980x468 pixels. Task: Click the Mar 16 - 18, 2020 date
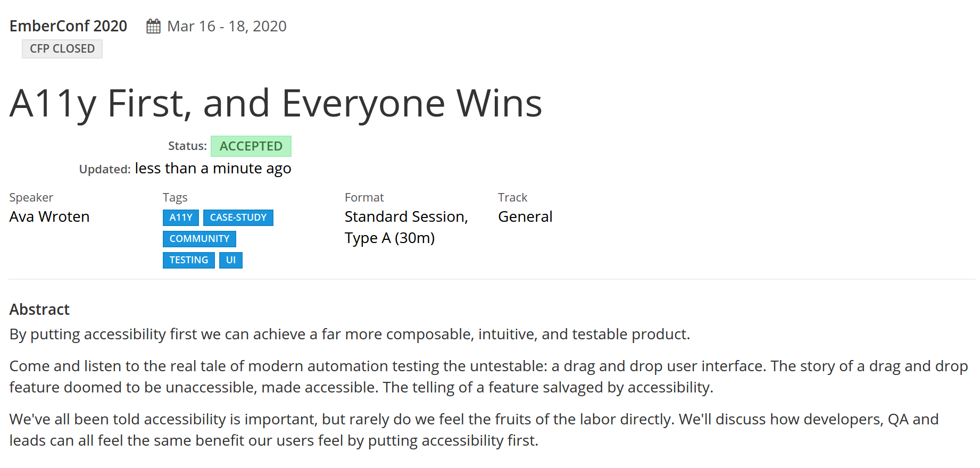(x=227, y=26)
